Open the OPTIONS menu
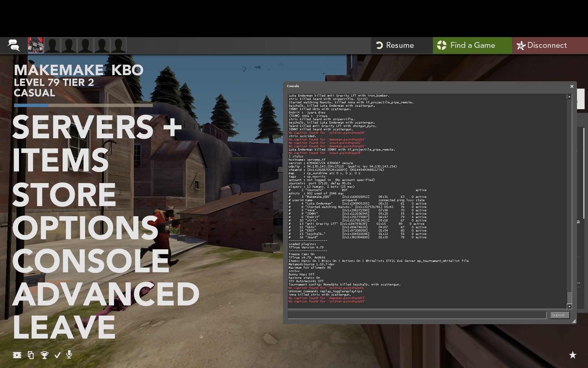This screenshot has width=588, height=368. click(x=85, y=228)
